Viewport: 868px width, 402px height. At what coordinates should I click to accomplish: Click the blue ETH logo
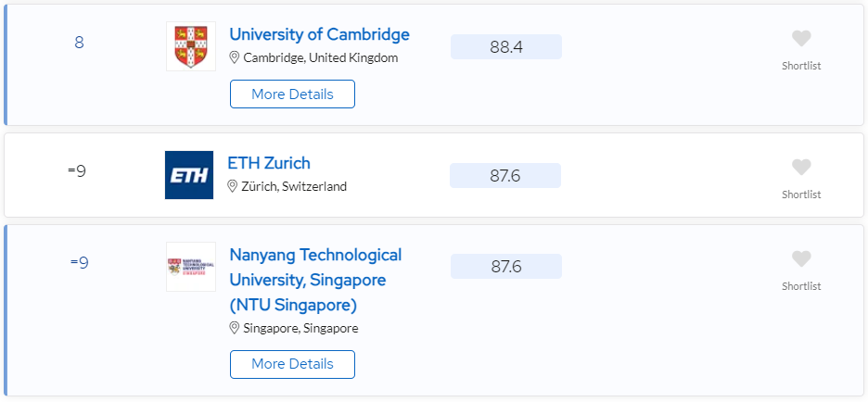189,175
